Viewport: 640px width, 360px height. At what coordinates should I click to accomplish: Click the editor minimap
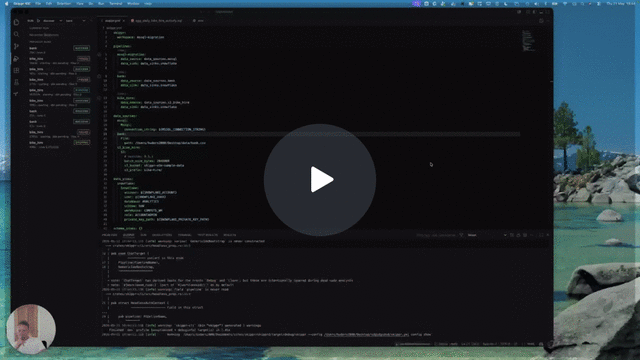(529, 41)
